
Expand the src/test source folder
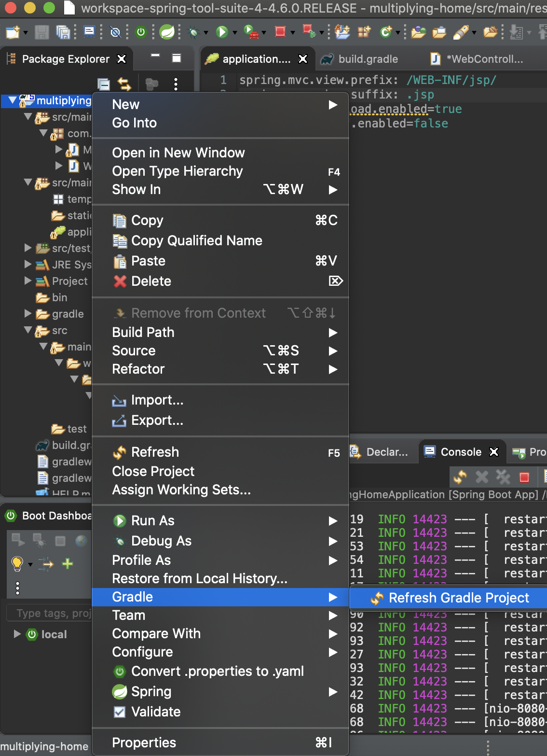28,248
